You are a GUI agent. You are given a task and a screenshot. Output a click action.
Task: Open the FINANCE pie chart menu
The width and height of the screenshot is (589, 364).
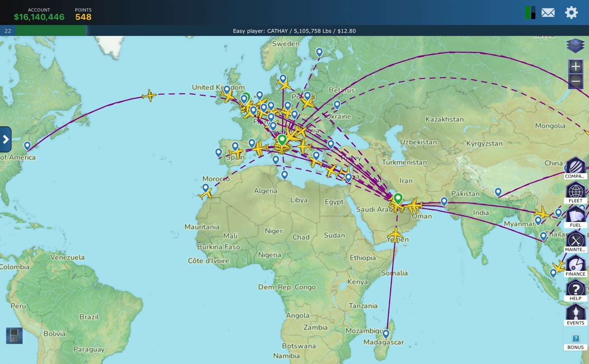[576, 266]
